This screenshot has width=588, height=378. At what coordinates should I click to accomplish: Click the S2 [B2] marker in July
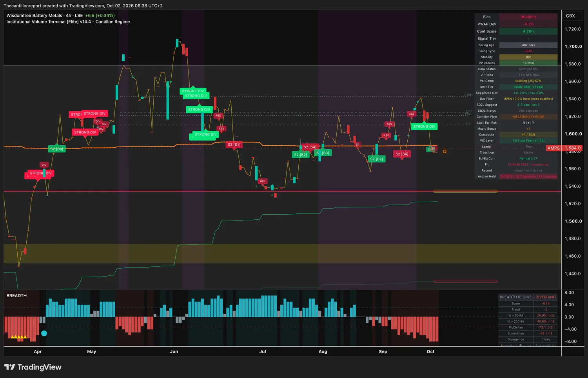pos(301,155)
